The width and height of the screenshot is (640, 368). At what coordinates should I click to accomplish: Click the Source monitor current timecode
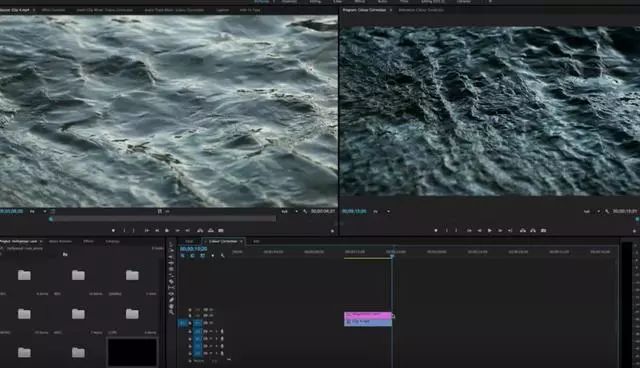(11, 211)
